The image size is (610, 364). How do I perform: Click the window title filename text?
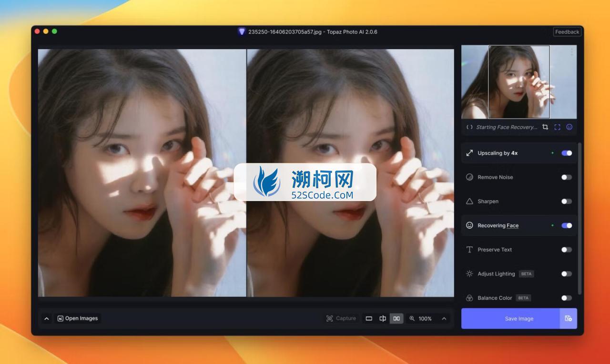[x=313, y=32]
